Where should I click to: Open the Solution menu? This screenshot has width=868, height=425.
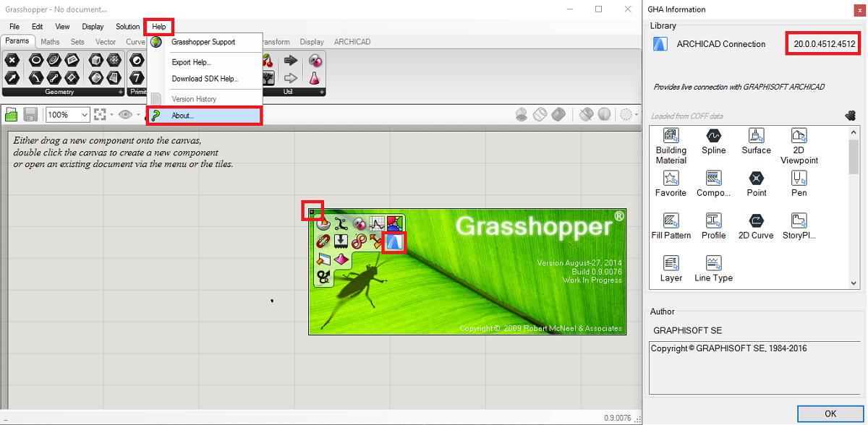[127, 27]
